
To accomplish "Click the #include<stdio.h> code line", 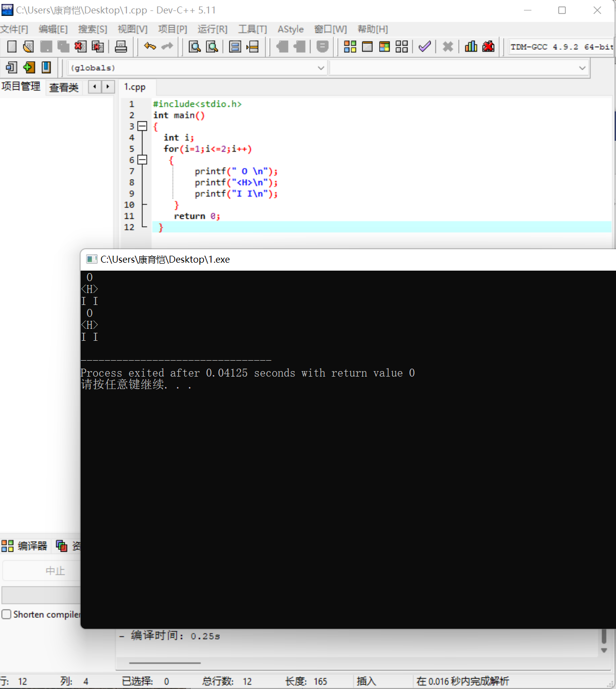I will pos(197,104).
